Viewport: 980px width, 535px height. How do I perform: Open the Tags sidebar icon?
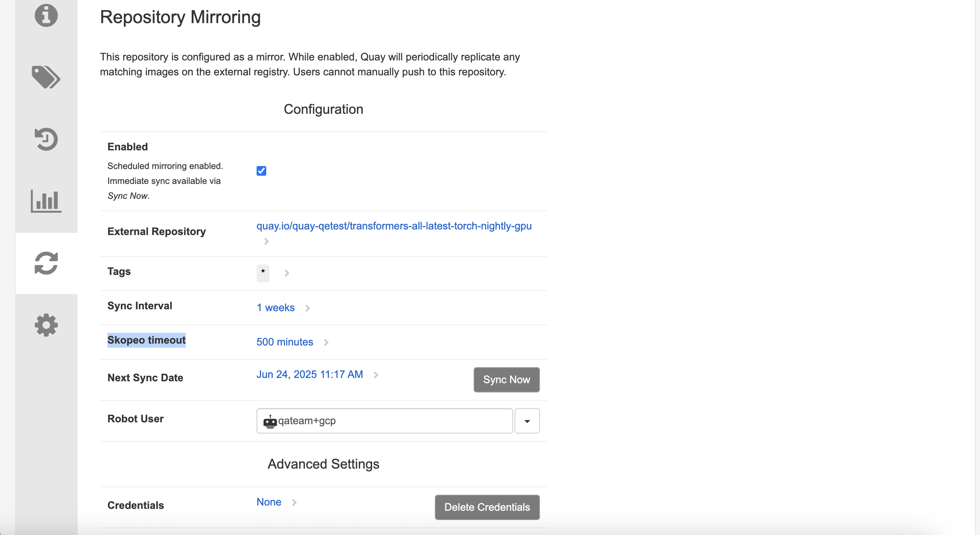tap(46, 77)
